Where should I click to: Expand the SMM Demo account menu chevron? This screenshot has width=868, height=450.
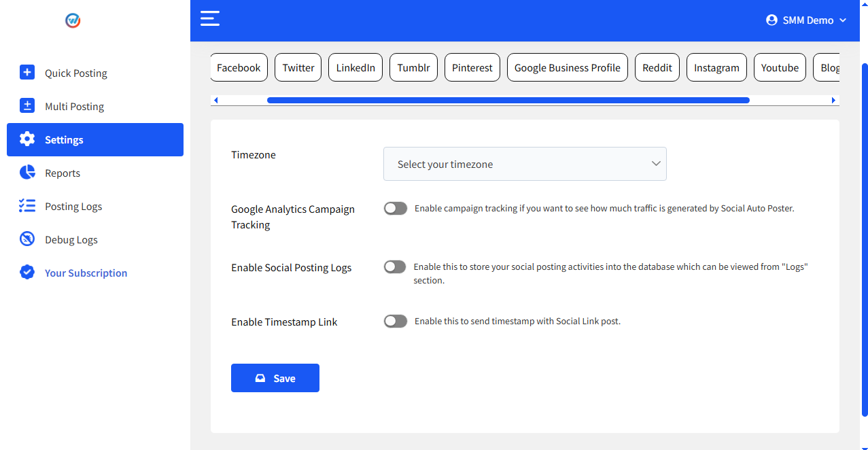(x=843, y=20)
